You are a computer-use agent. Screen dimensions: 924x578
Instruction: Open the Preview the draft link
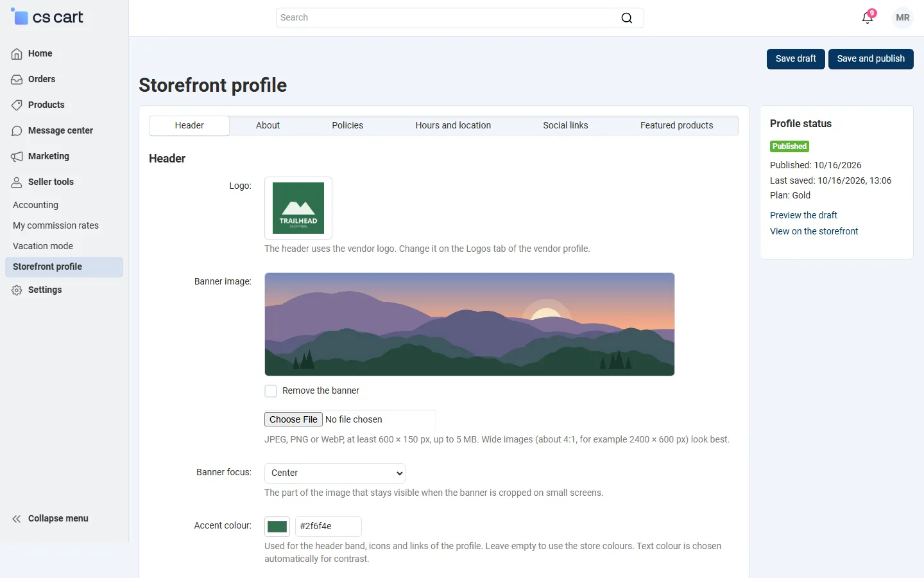click(803, 215)
